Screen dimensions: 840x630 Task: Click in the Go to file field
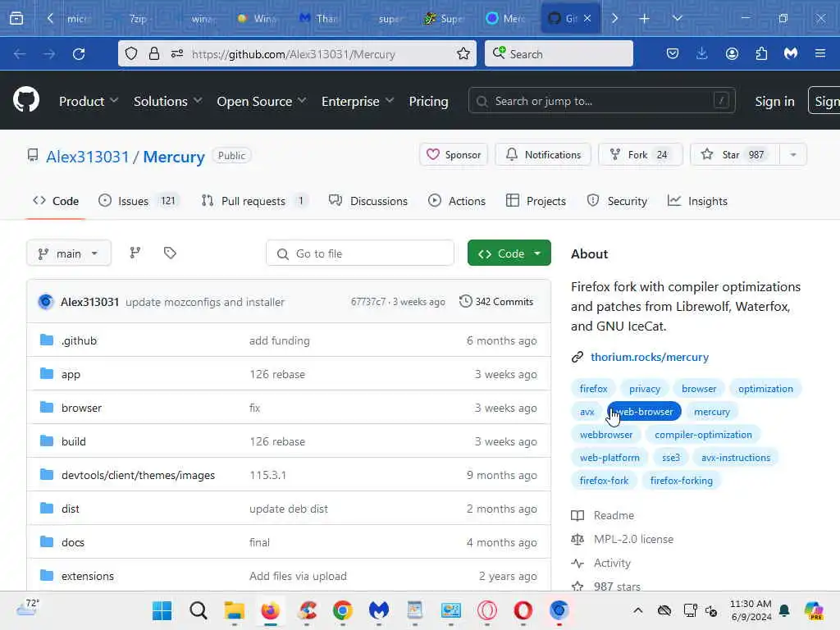pyautogui.click(x=360, y=253)
